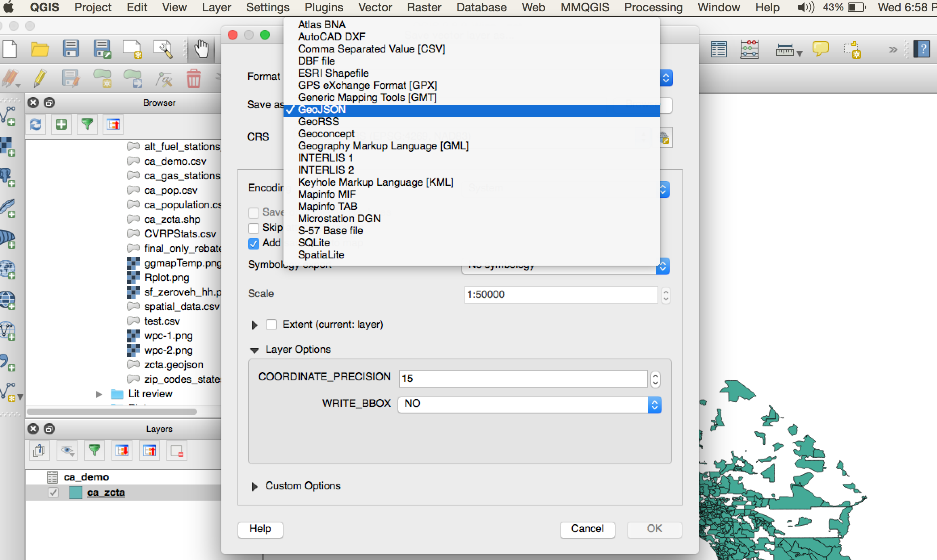Click the Scale 1:50000 field
937x560 pixels.
[x=561, y=295]
